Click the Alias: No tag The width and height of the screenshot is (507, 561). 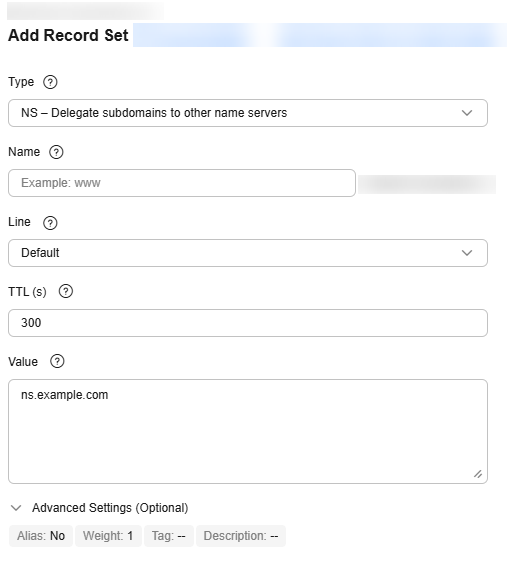click(41, 536)
